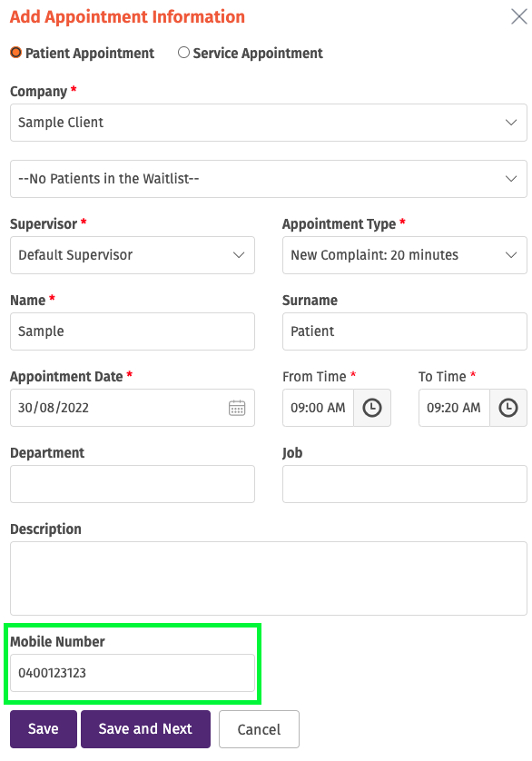
Task: Open the From Time clock picker
Action: click(372, 408)
